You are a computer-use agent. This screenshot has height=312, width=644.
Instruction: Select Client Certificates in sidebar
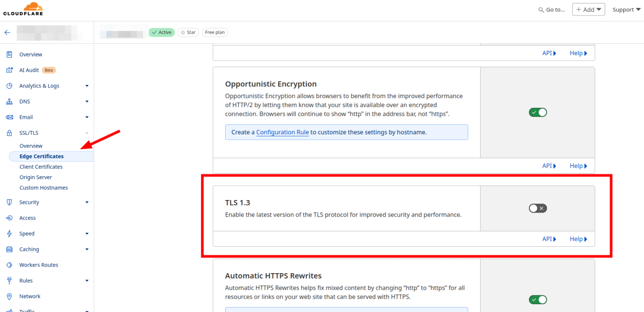(x=41, y=167)
